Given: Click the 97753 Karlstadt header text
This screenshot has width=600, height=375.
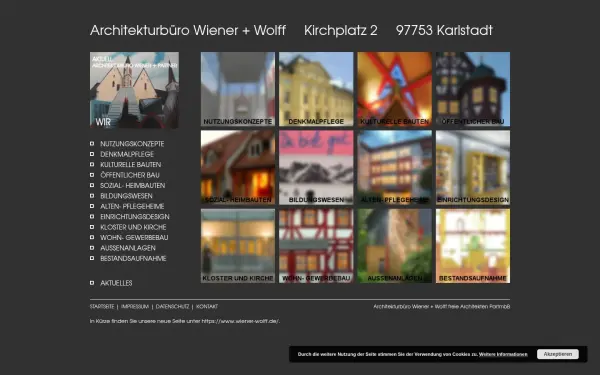Looking at the screenshot, I should point(444,30).
